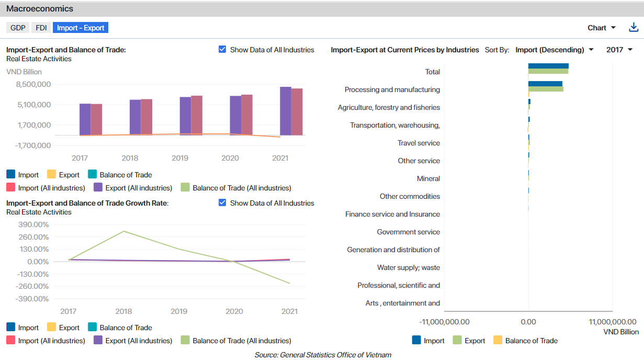Viewport: 644px width, 360px height.
Task: Click Balance of Trade legend under industries chart
Action: 498,341
